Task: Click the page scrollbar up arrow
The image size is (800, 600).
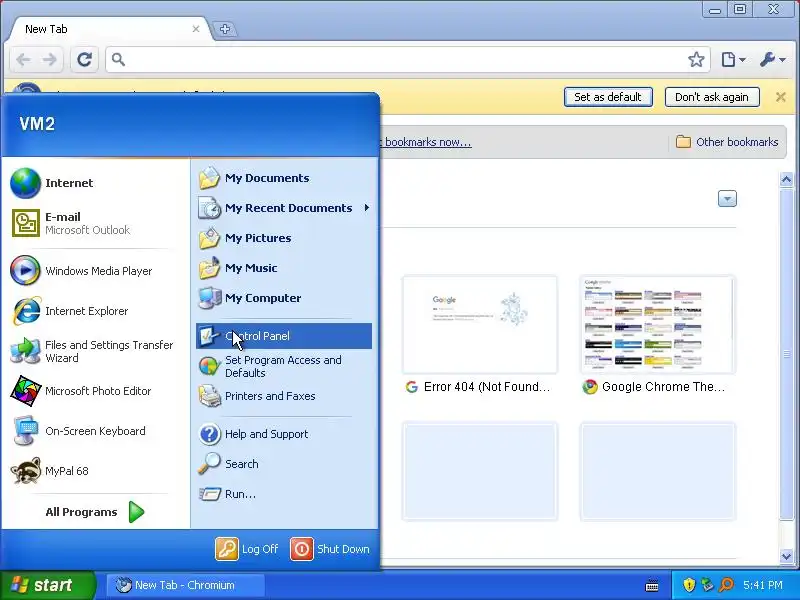Action: (786, 179)
